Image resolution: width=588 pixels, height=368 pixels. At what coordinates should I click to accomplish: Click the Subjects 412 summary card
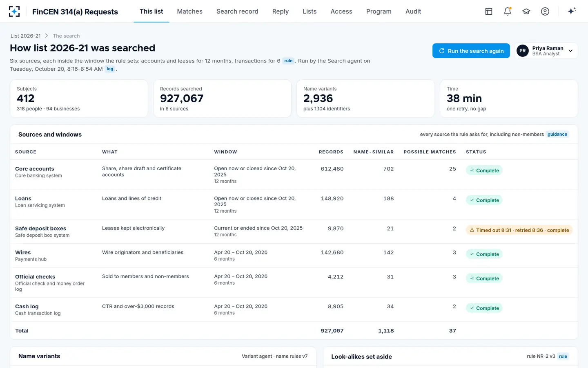coord(79,99)
